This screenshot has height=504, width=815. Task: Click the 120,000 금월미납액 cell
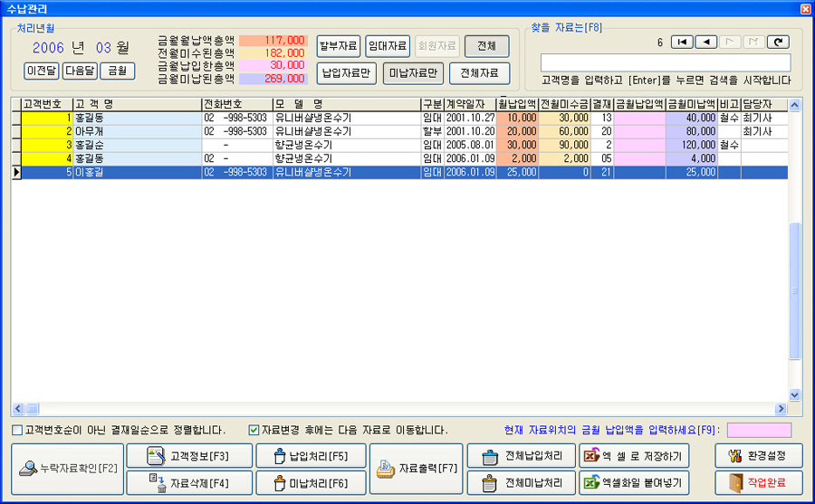point(692,145)
